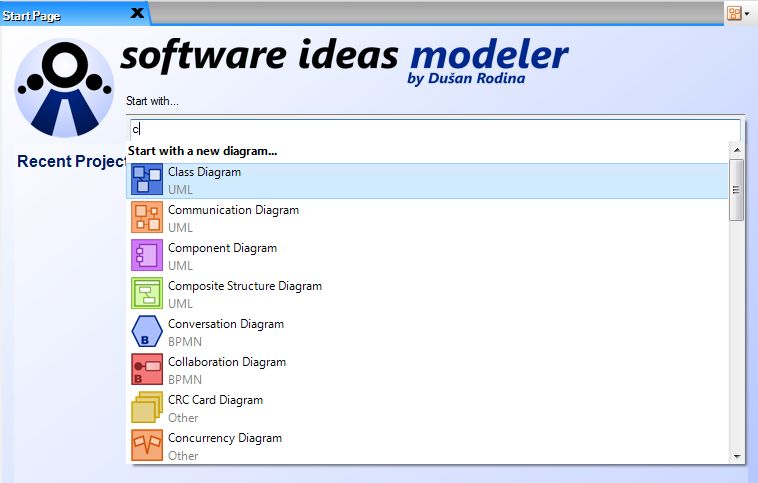The image size is (758, 483).
Task: Choose Communication Diagram entry
Action: pos(427,218)
